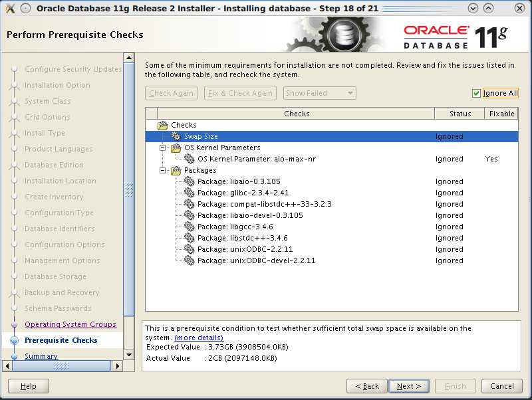Click the aio-max-nr parameter gear icon
Screen dimensions: 532x400
coord(189,159)
